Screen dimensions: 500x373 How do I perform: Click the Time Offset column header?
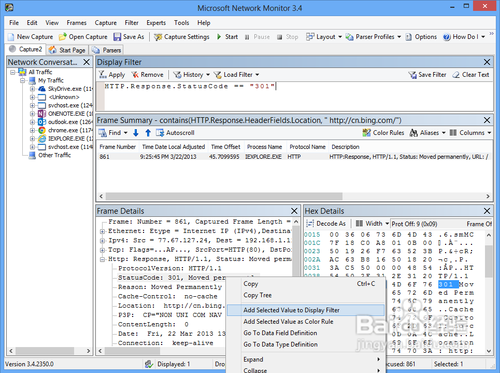click(x=226, y=147)
